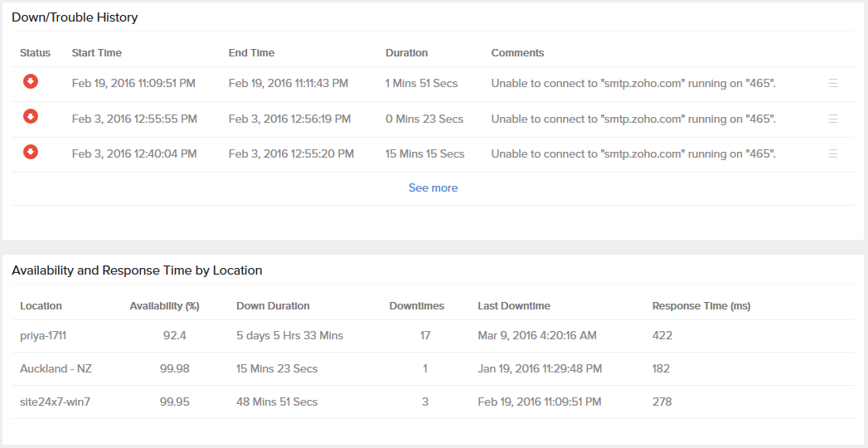Click the Last Downtime column header
868x448 pixels.
pos(514,306)
